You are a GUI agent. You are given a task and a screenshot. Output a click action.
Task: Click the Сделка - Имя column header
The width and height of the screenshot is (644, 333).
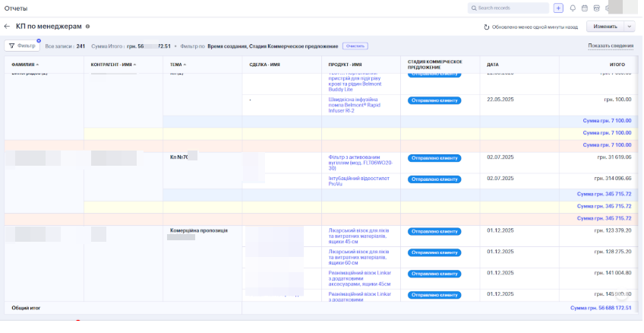pyautogui.click(x=264, y=65)
